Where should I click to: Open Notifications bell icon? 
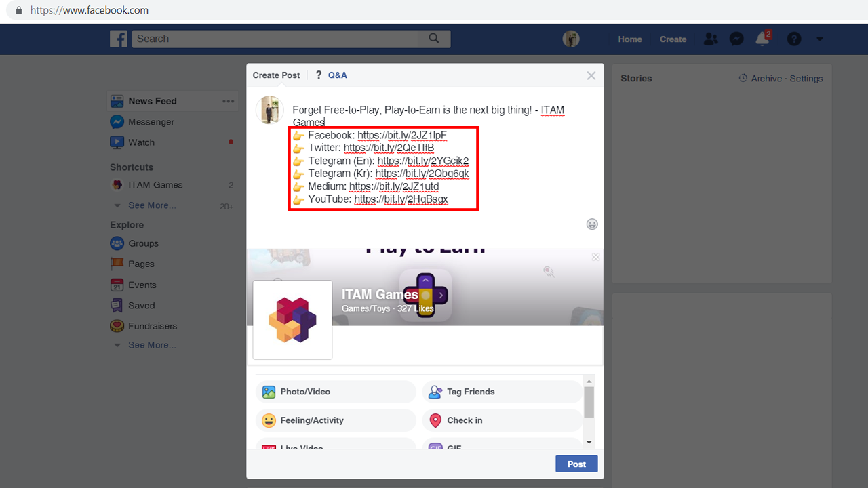[x=763, y=39]
